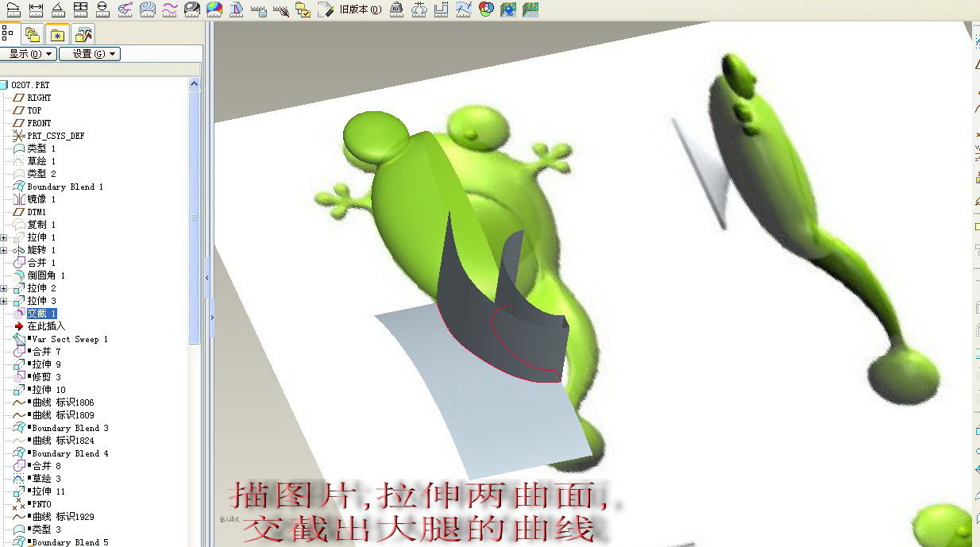Select the saved analysis ruler icon
The height and width of the screenshot is (547, 980).
click(x=258, y=10)
